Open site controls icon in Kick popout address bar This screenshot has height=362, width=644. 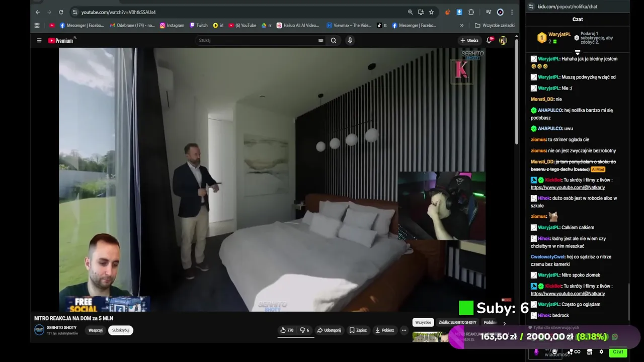point(531,7)
